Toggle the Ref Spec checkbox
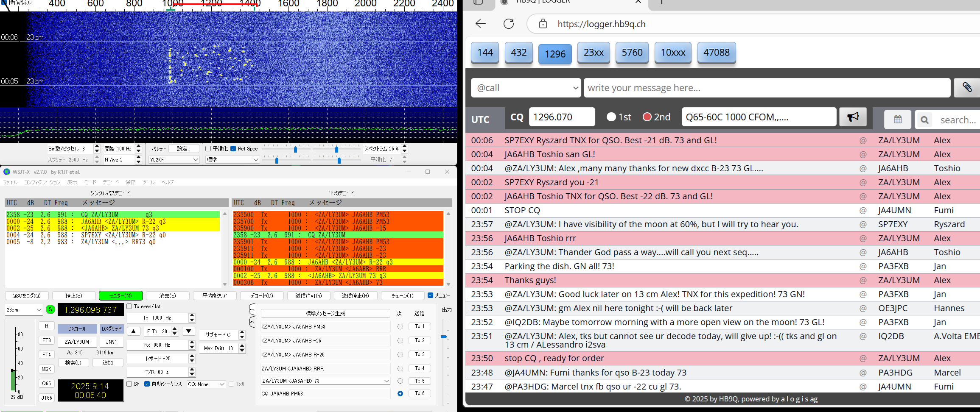980x412 pixels. tap(233, 149)
